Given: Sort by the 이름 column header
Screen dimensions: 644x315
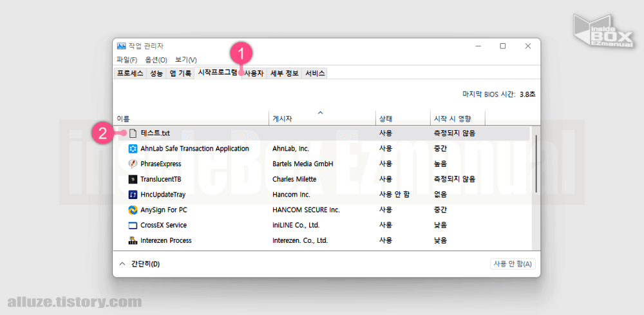Looking at the screenshot, I should pyautogui.click(x=191, y=119).
